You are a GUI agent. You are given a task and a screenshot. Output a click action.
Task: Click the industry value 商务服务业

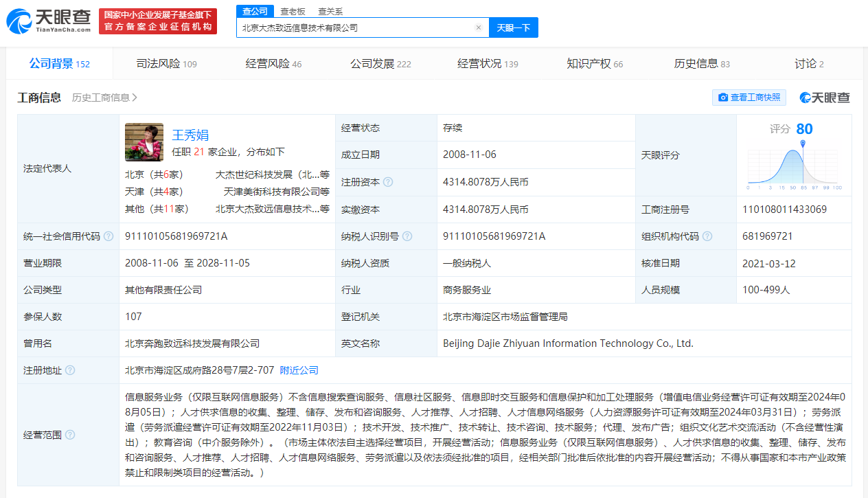tap(467, 290)
